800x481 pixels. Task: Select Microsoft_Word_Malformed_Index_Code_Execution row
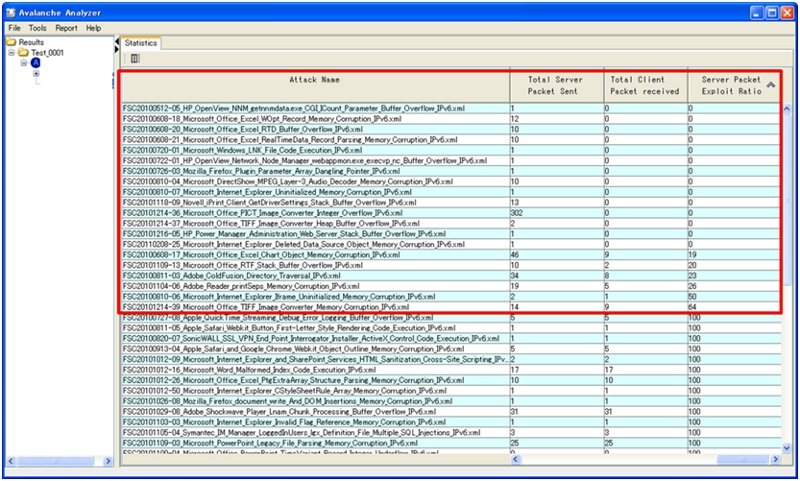pos(451,370)
